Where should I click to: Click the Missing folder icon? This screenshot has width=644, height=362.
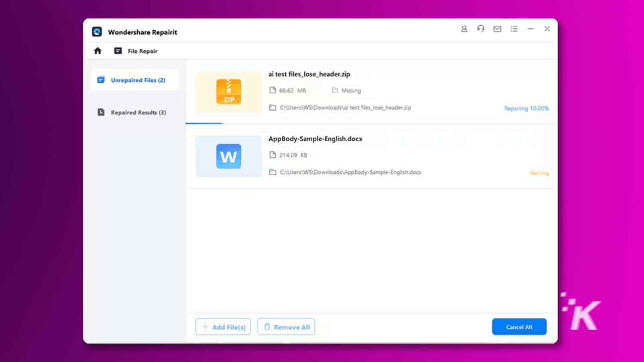(335, 90)
